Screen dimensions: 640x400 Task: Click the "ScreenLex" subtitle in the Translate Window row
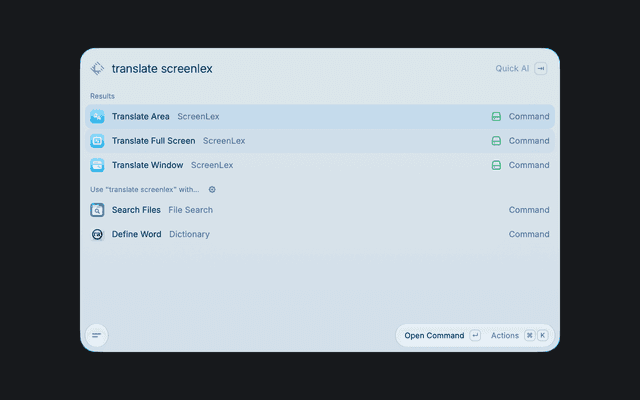tap(212, 165)
